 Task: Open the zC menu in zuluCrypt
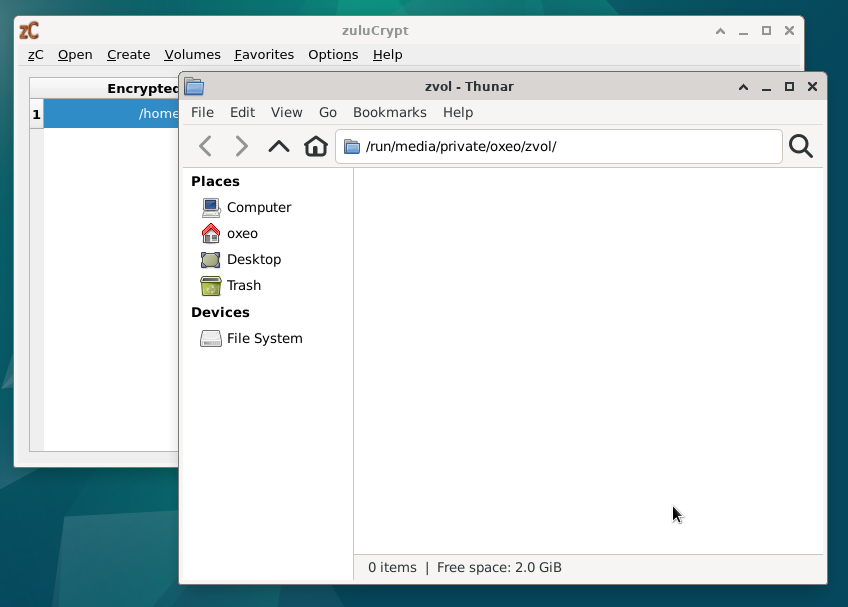tap(36, 55)
